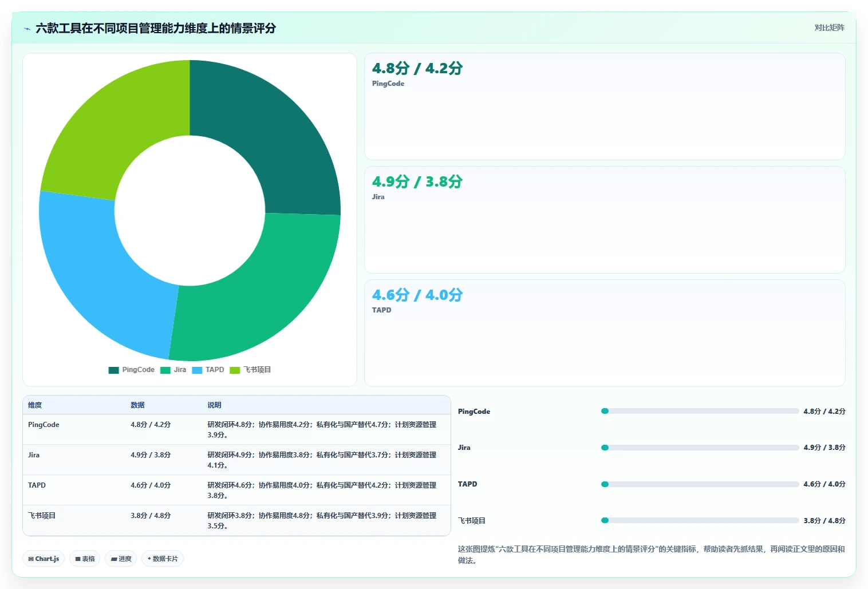The image size is (868, 589).
Task: Click the summary note beginning 这张图提炼
Action: [x=652, y=555]
